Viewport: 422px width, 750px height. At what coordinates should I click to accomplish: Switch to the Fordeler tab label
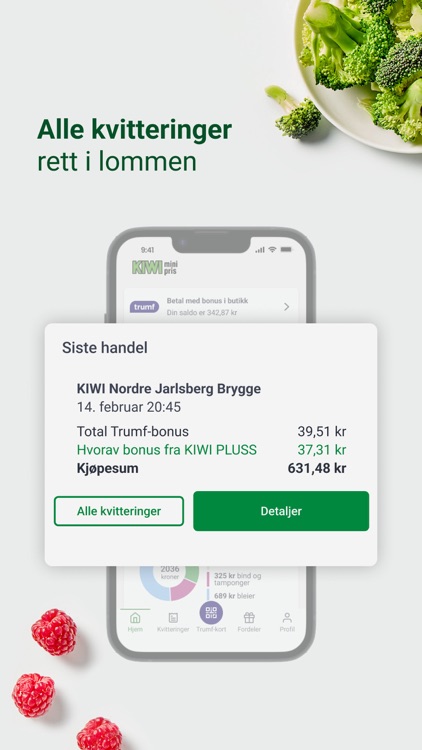[x=249, y=629]
